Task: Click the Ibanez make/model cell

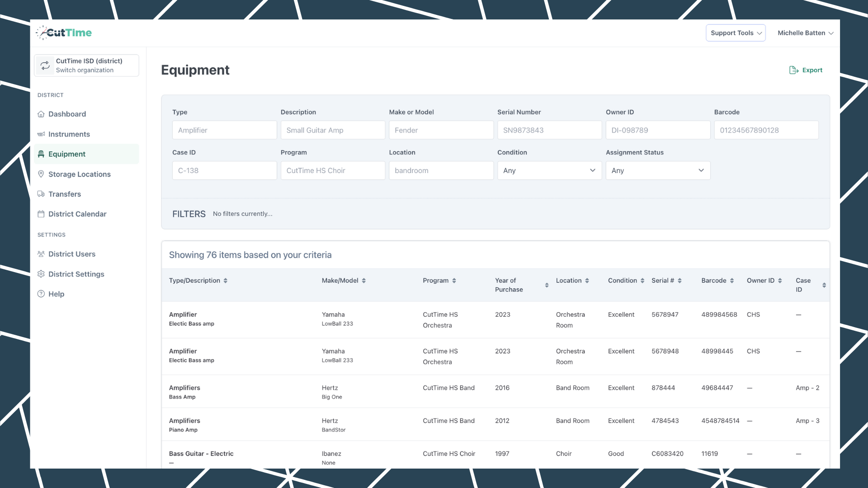Action: point(331,458)
